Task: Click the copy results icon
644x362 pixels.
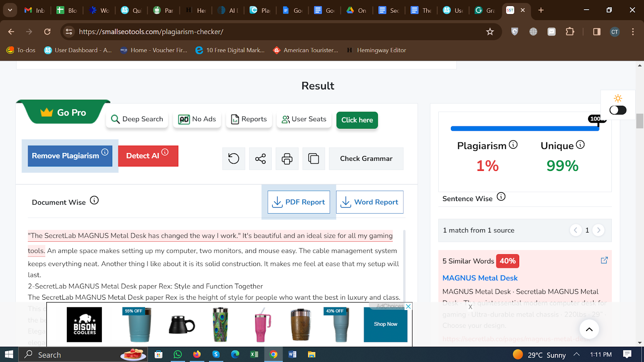Action: pyautogui.click(x=314, y=158)
